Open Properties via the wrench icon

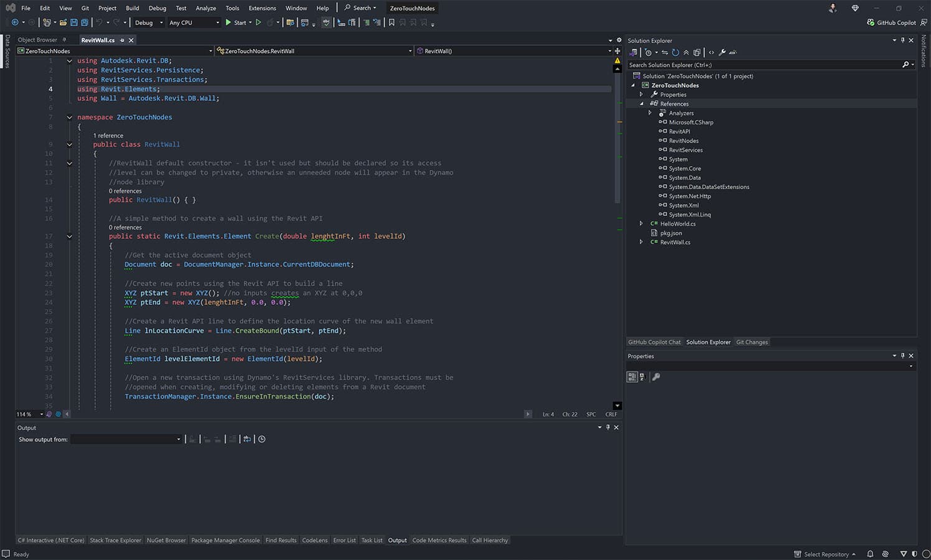pyautogui.click(x=723, y=52)
